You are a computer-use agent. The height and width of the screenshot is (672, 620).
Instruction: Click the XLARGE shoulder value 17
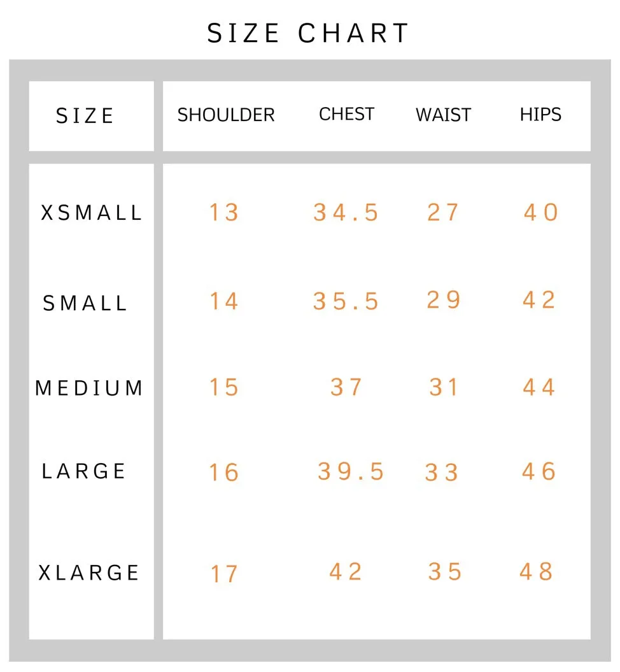click(x=224, y=574)
